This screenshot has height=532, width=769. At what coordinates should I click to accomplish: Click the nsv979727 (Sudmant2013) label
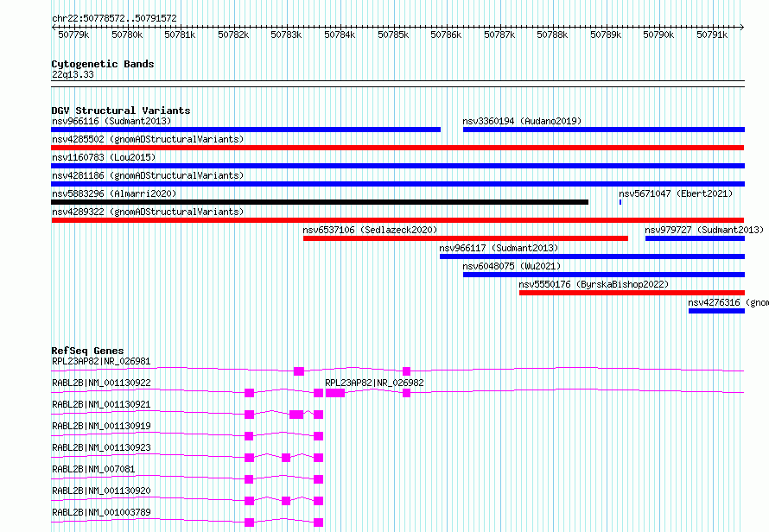[704, 230]
